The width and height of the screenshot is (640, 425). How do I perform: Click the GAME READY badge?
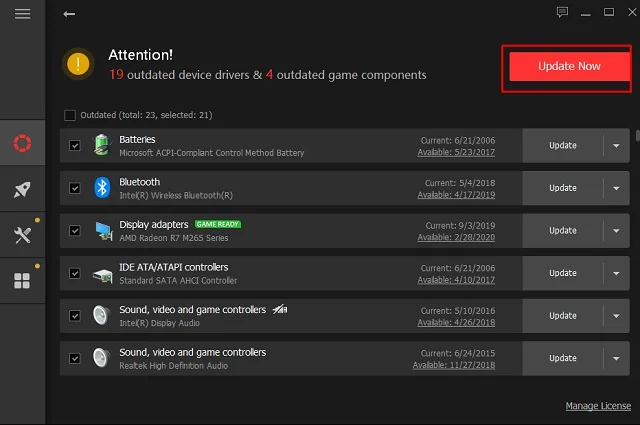pos(218,224)
